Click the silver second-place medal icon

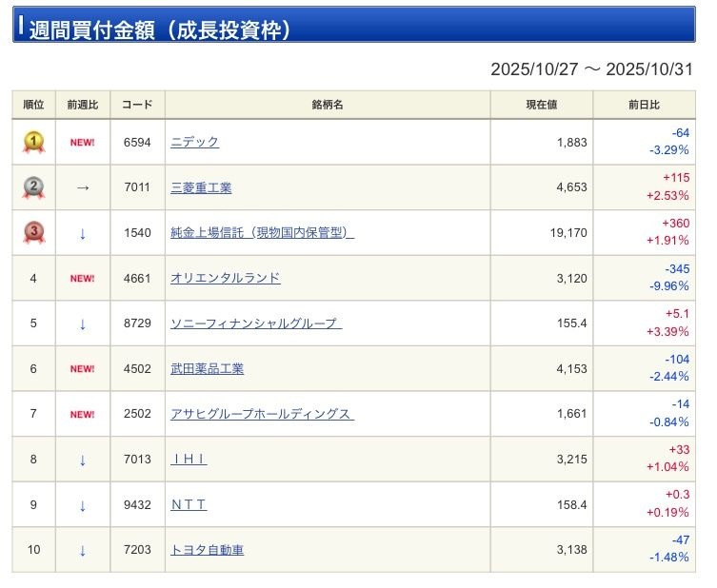(x=33, y=188)
